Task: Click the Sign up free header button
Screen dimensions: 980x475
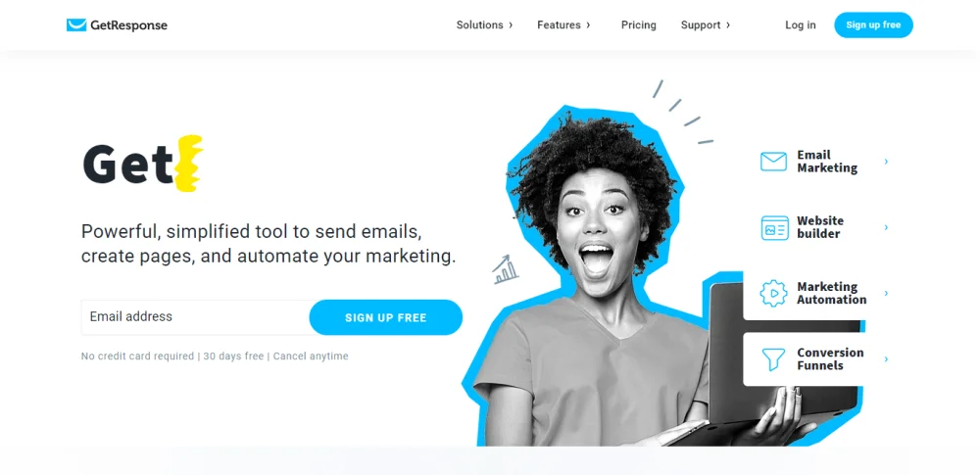Action: click(874, 25)
